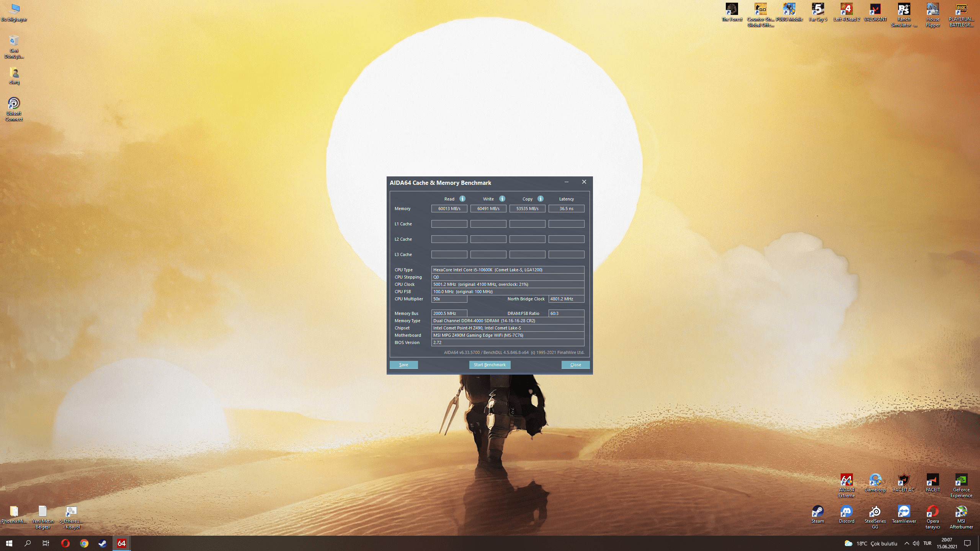Image resolution: width=980 pixels, height=551 pixels.
Task: Minimize the AIDA64 benchmark window
Action: [x=567, y=182]
